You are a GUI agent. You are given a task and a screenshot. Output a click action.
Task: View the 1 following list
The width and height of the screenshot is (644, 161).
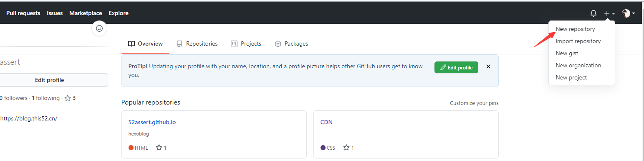click(x=46, y=98)
